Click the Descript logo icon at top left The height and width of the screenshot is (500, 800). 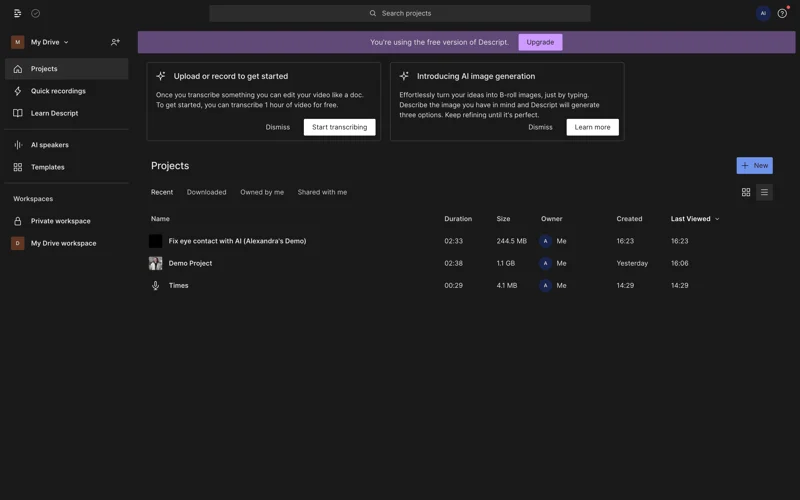pos(17,13)
